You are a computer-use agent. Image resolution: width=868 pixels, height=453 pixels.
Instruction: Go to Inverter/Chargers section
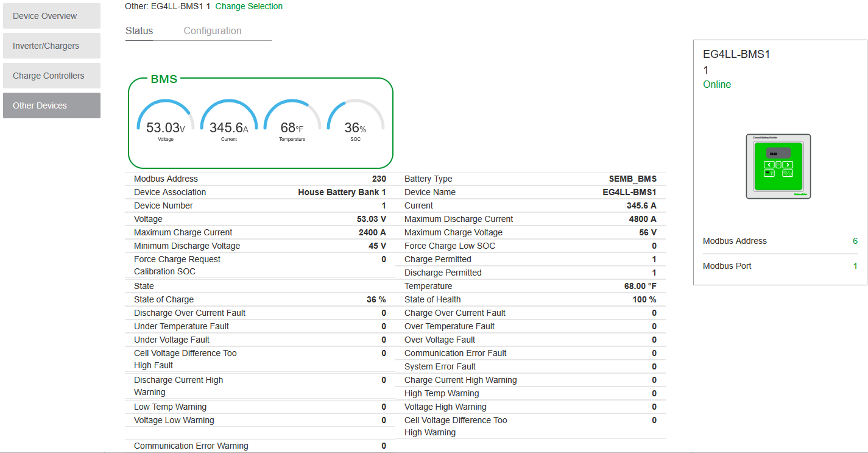click(51, 46)
